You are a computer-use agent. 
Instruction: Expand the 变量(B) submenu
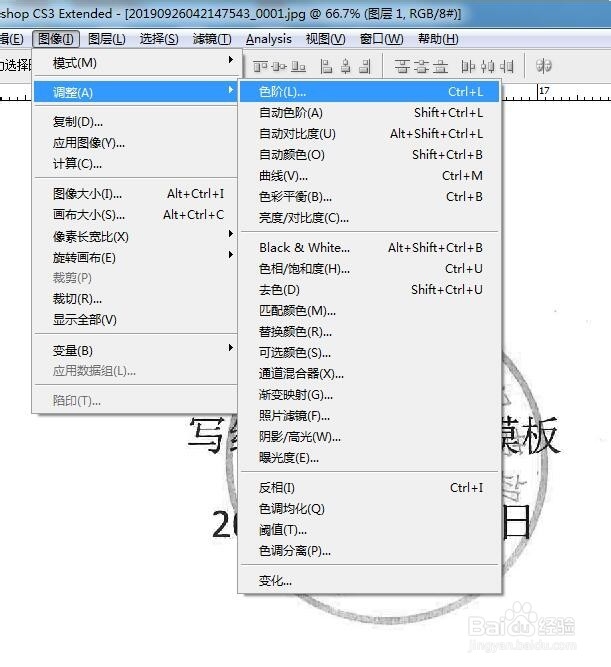135,350
